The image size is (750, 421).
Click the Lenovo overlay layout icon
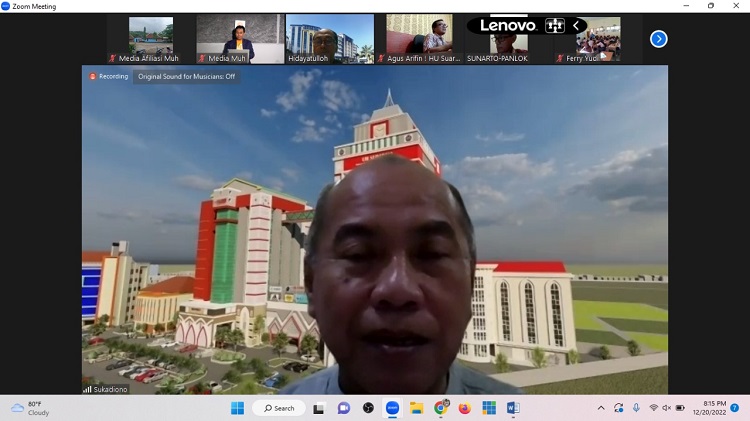[x=555, y=26]
